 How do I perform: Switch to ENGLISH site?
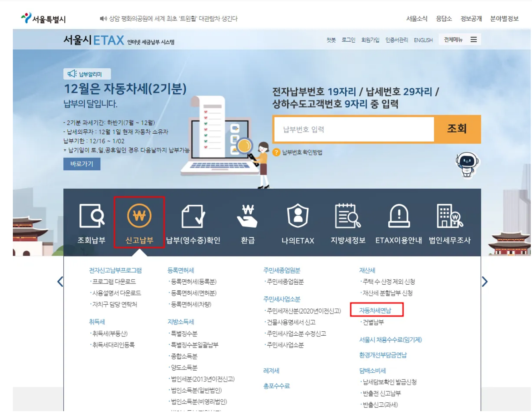tap(423, 40)
